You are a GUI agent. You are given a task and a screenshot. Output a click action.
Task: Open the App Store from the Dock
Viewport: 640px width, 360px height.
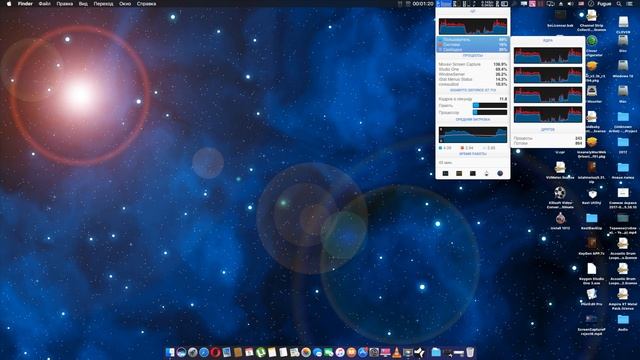pyautogui.click(x=362, y=352)
